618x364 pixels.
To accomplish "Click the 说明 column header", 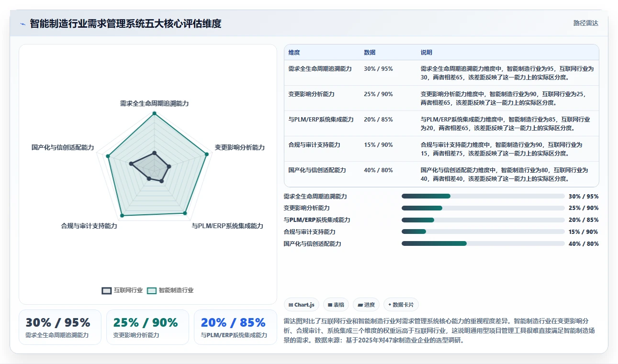I will coord(427,53).
